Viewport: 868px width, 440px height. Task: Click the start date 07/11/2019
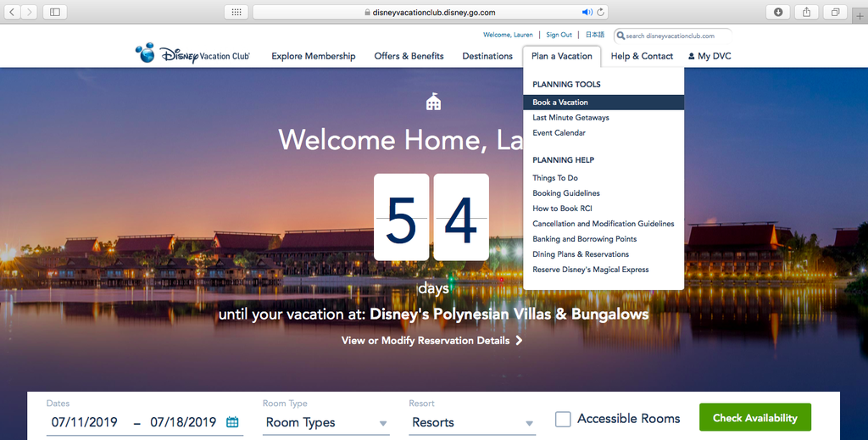tap(85, 422)
